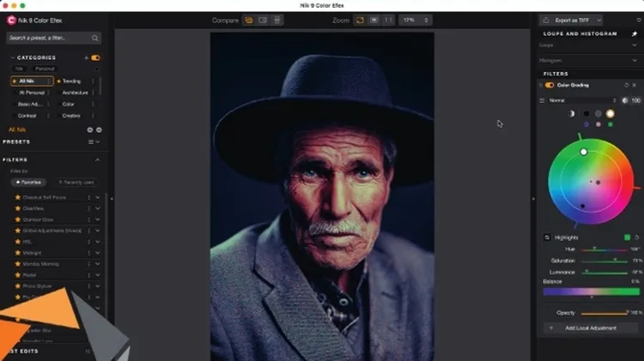Image resolution: width=644 pixels, height=361 pixels.
Task: Expand the Classical Soft Focus filter
Action: click(x=98, y=197)
